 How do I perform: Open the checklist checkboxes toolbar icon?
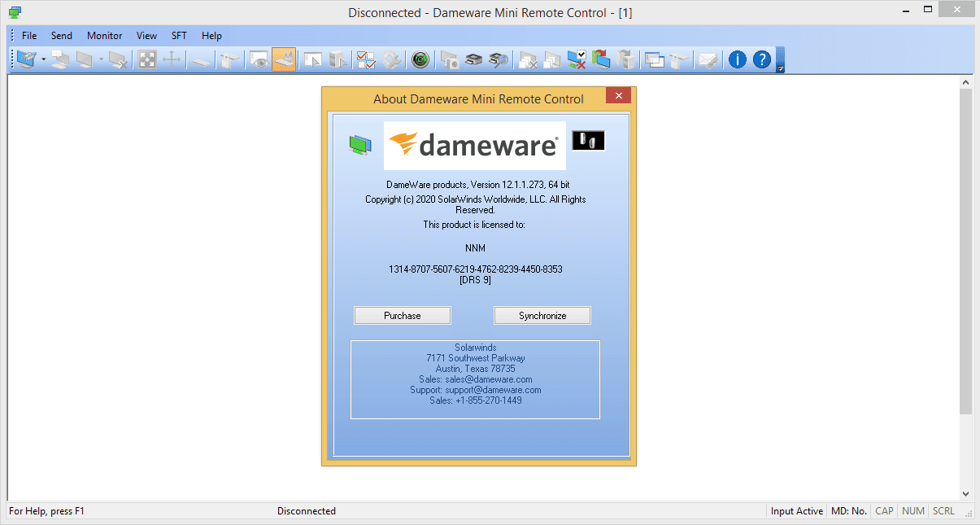pyautogui.click(x=367, y=59)
